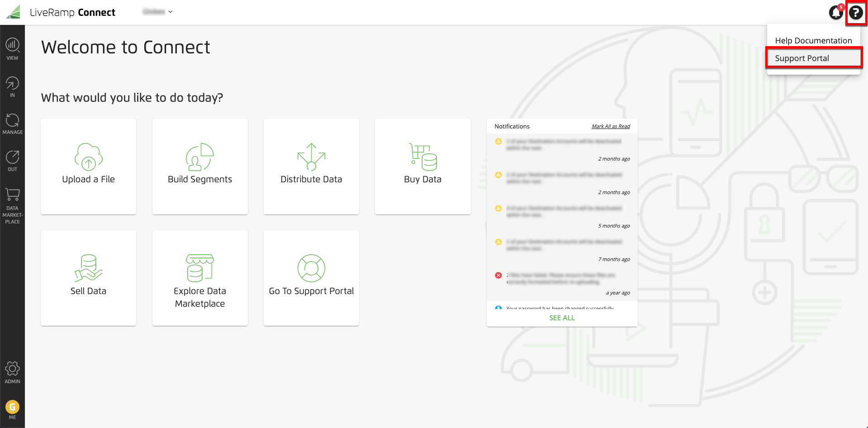Open the Manage sidebar section
868x428 pixels.
tap(12, 124)
